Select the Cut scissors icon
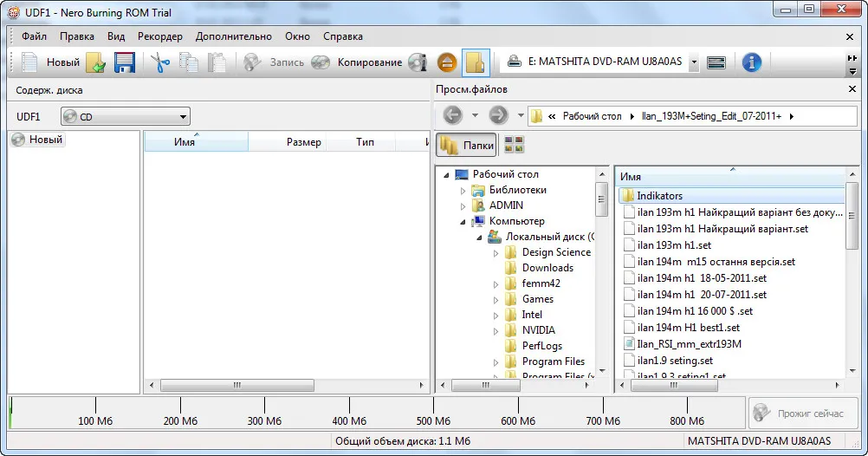This screenshot has height=456, width=868. [160, 62]
